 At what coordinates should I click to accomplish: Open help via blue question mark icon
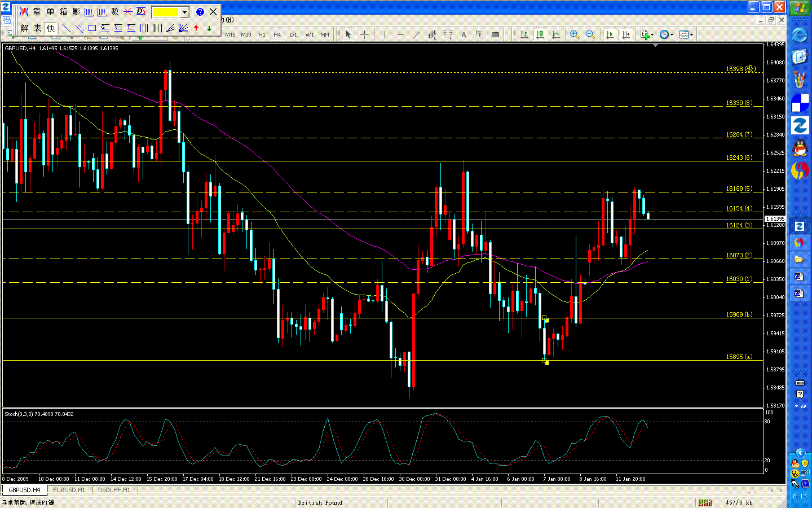200,12
